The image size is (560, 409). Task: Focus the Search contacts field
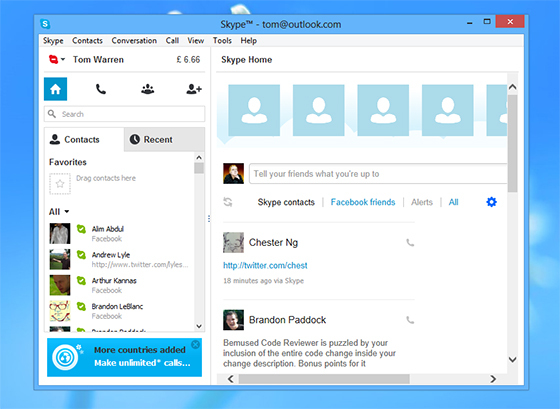pos(124,114)
